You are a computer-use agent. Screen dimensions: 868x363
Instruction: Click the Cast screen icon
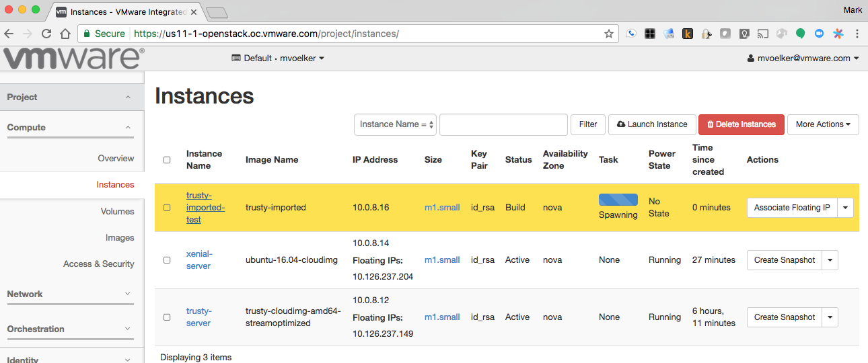pos(763,34)
